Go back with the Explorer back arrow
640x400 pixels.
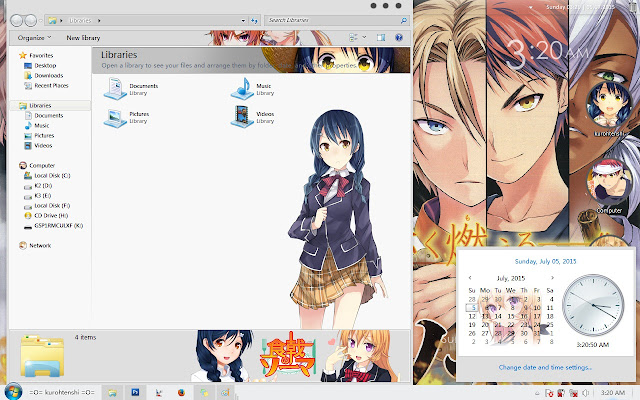click(17, 20)
